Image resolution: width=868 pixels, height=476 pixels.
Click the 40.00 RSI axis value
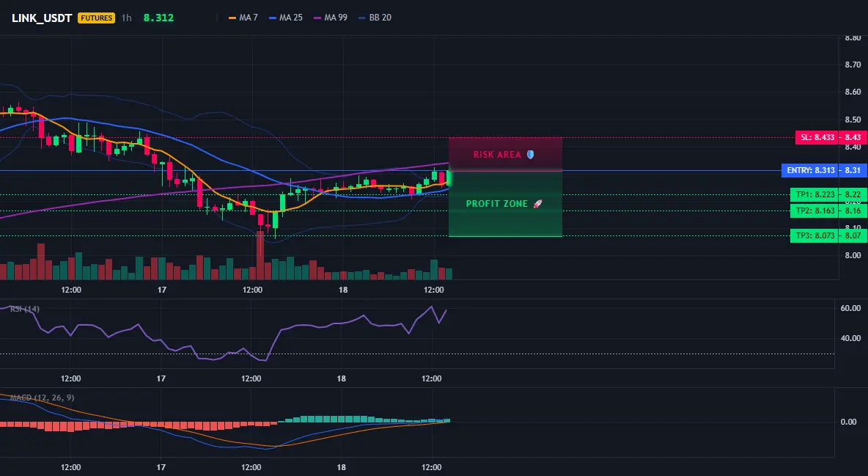point(851,338)
